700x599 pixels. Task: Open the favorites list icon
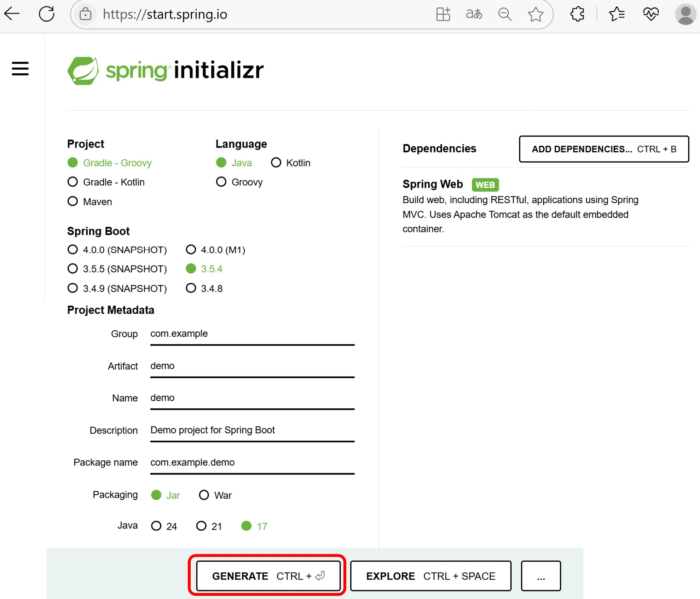(617, 14)
